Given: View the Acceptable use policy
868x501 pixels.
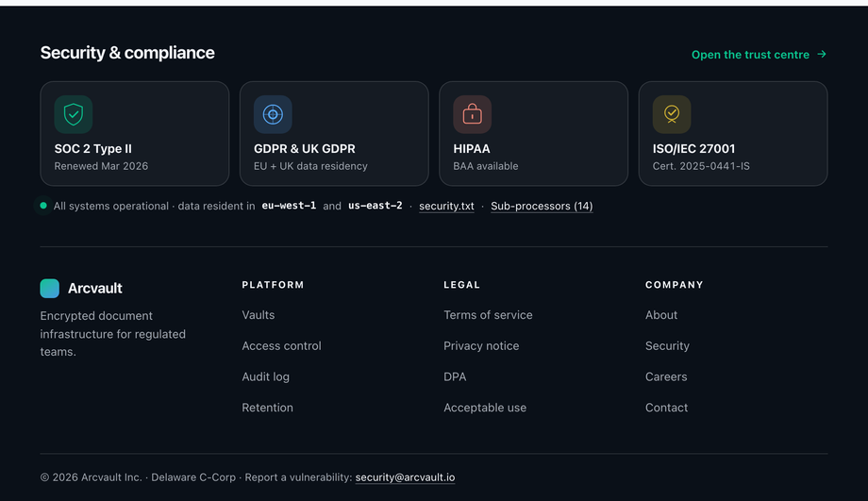Looking at the screenshot, I should point(485,408).
